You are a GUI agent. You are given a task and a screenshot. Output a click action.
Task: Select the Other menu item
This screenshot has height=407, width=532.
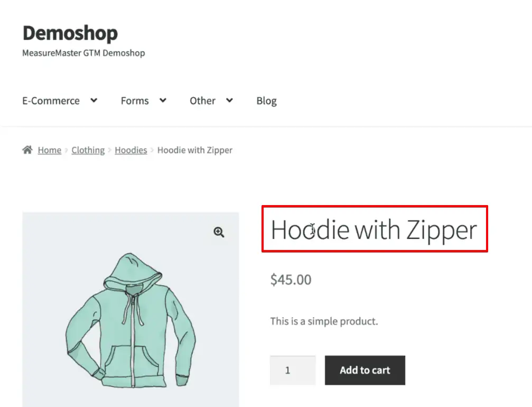click(x=201, y=100)
